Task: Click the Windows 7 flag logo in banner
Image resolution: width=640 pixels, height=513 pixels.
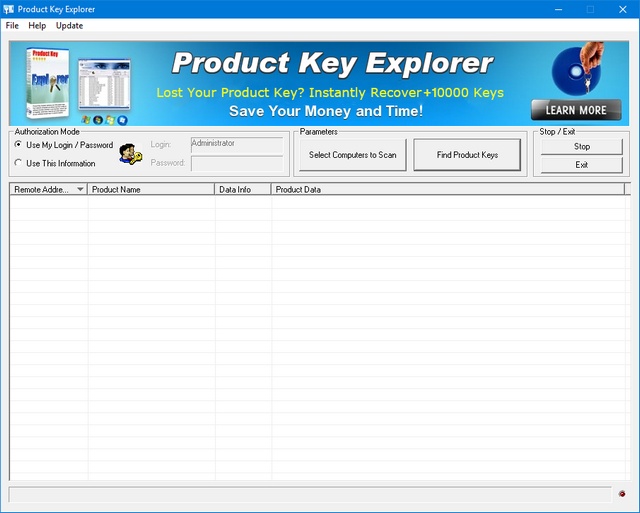Action: pos(110,120)
